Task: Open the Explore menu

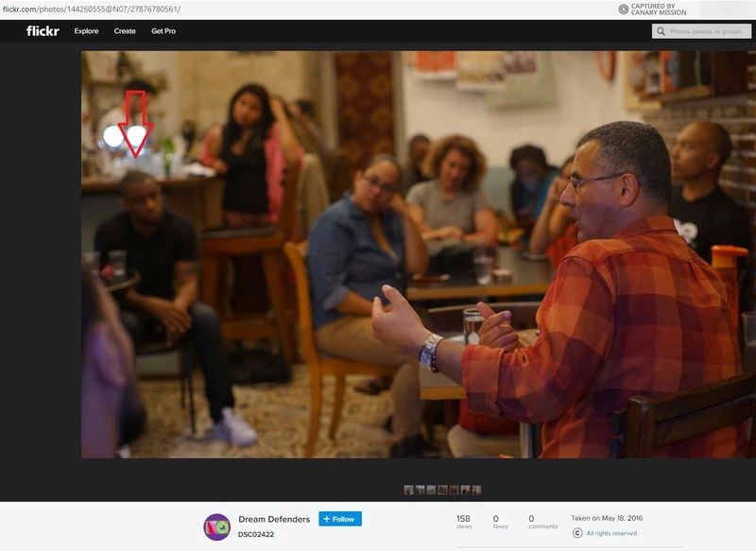Action: (x=86, y=31)
